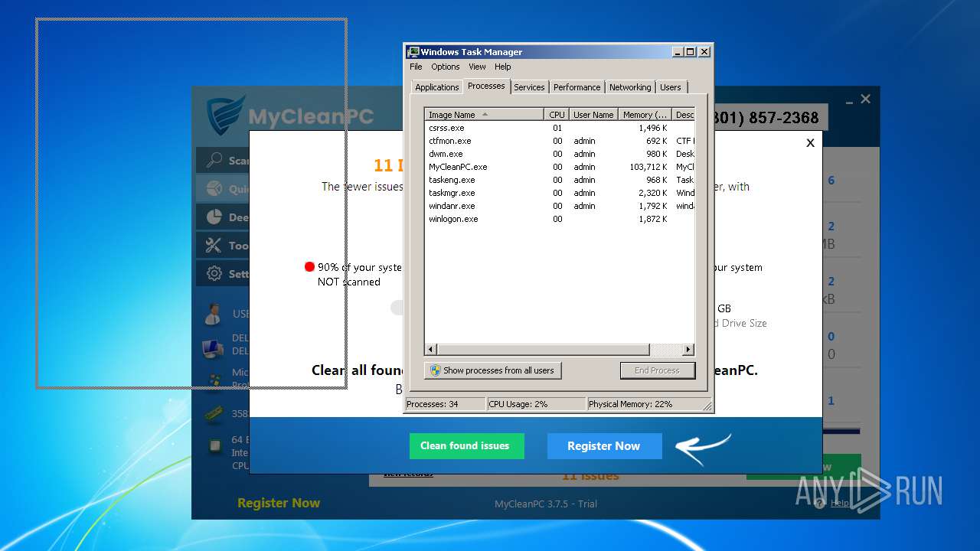Click the horizontal scrollbar thumb in process list
This screenshot has width=980, height=551.
[544, 350]
